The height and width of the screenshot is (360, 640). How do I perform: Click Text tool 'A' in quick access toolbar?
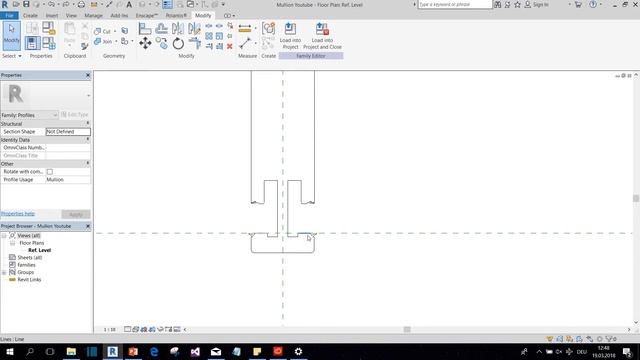click(129, 4)
